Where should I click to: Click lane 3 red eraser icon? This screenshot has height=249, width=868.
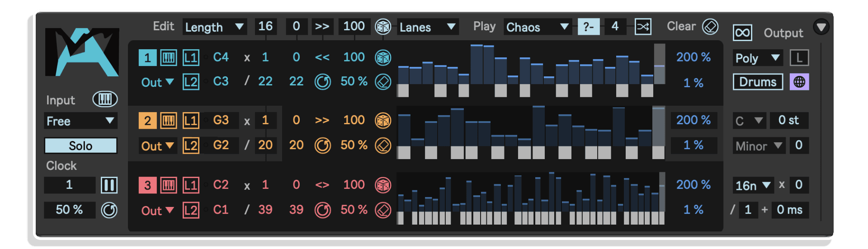383,210
